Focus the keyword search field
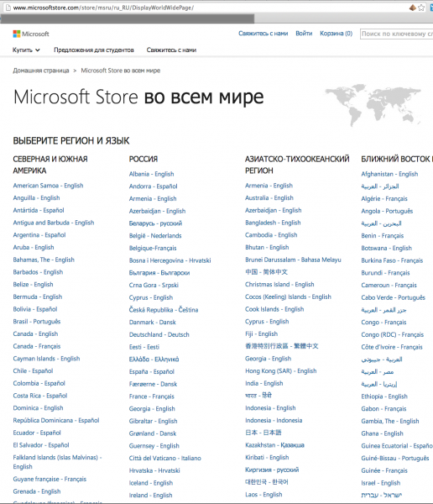The height and width of the screenshot is (504, 433). click(x=396, y=34)
